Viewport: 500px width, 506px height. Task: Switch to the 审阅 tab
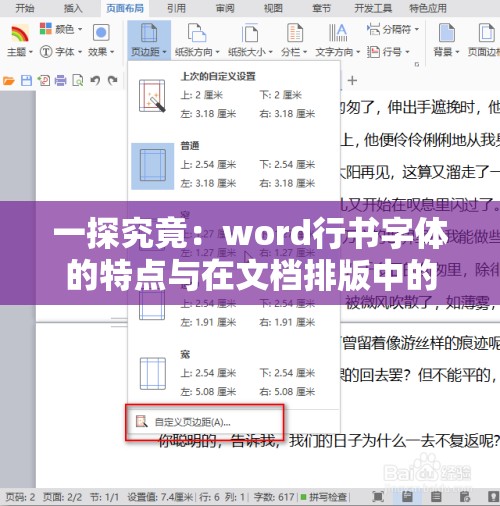(x=225, y=8)
